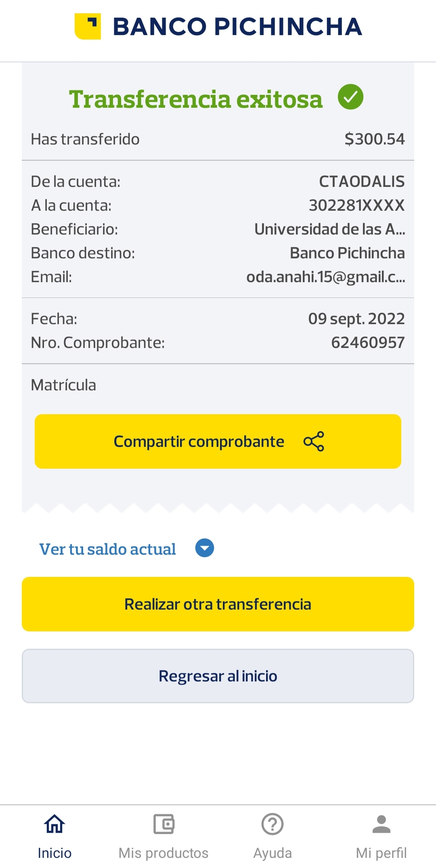This screenshot has height=868, width=436.
Task: Tap the green success checkmark icon
Action: coord(350,97)
